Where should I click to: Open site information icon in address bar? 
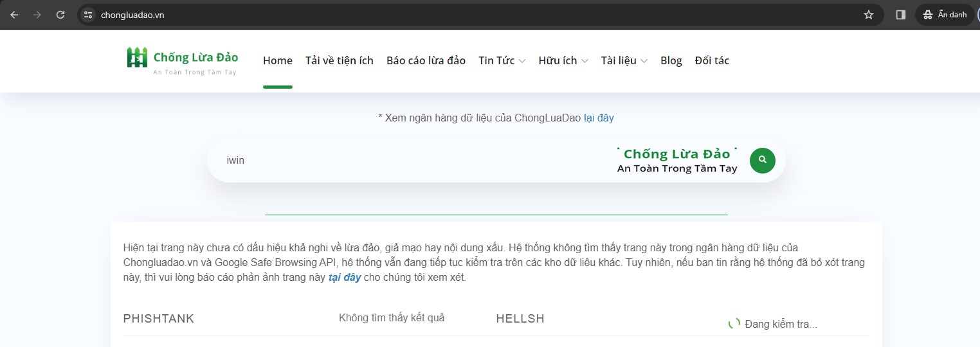pos(89,15)
